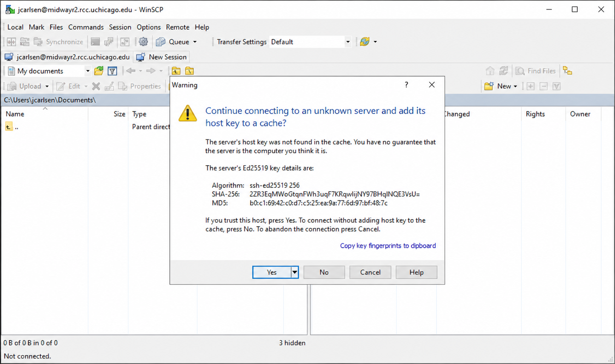Click the Unselect Files minus icon
615x364 pixels.
(x=544, y=86)
